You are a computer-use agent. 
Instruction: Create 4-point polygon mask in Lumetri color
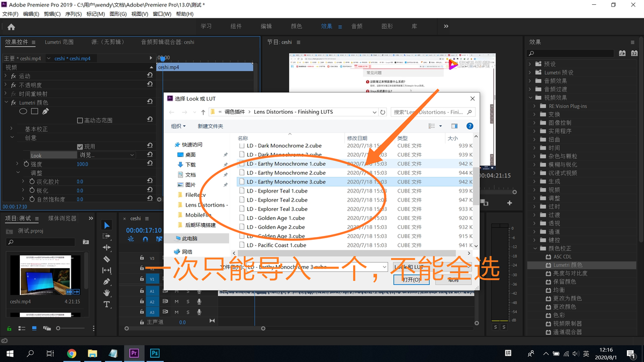pos(34,112)
